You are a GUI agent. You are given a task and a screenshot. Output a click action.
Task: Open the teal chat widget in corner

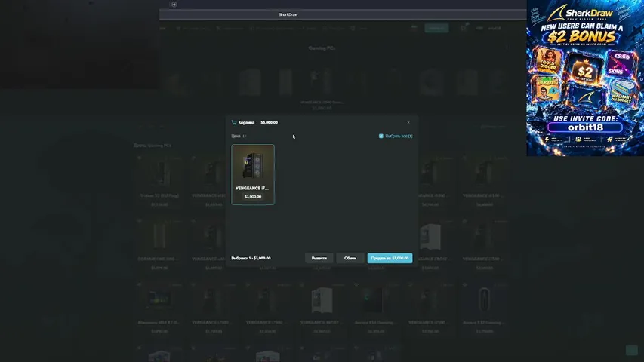coord(632,350)
